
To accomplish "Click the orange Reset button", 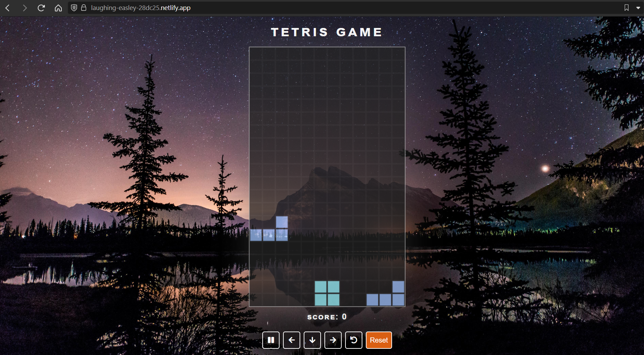I will [379, 340].
